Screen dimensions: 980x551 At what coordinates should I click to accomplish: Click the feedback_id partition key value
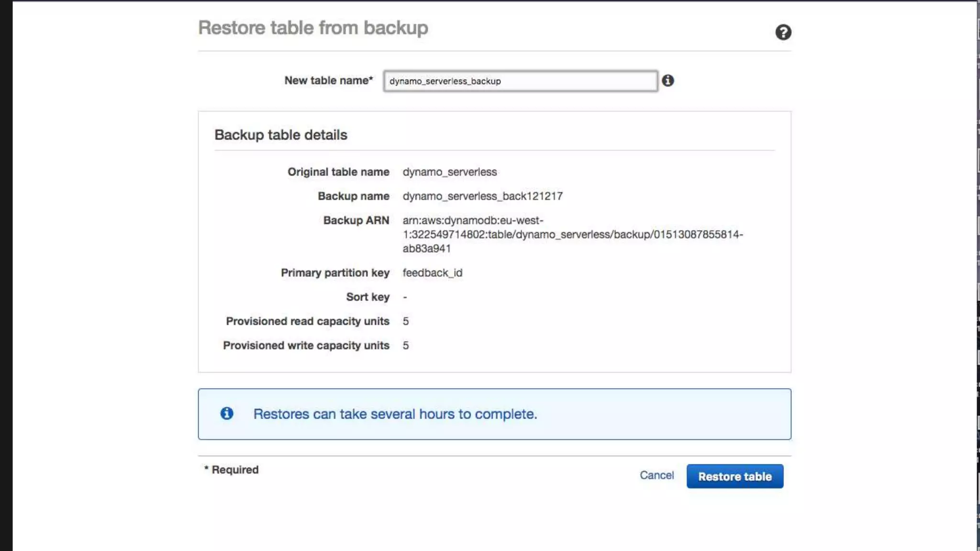coord(432,273)
